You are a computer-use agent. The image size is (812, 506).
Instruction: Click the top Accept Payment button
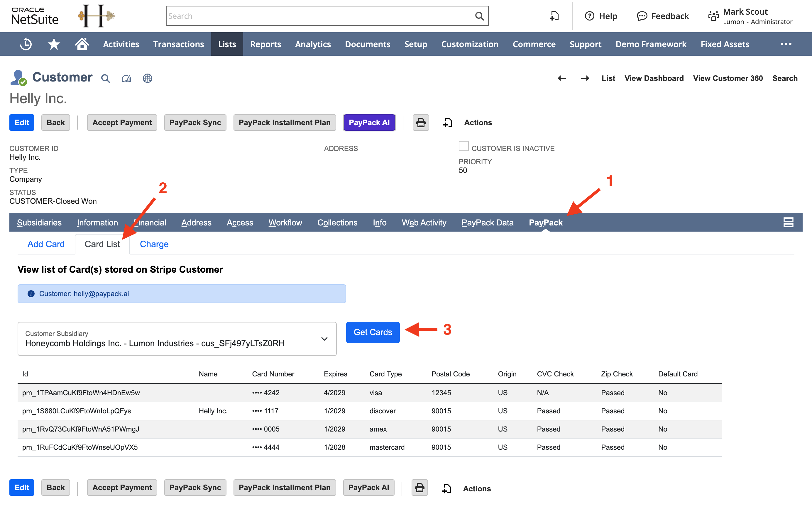(x=122, y=123)
